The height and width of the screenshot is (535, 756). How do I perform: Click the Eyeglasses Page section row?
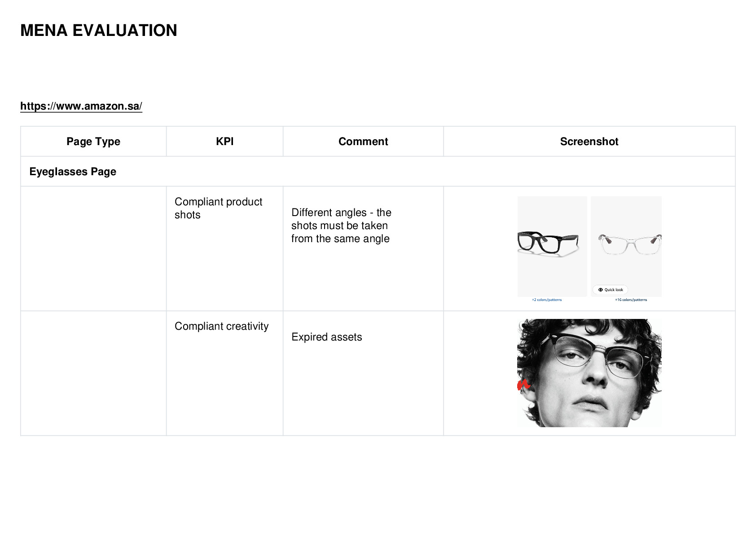click(x=378, y=172)
